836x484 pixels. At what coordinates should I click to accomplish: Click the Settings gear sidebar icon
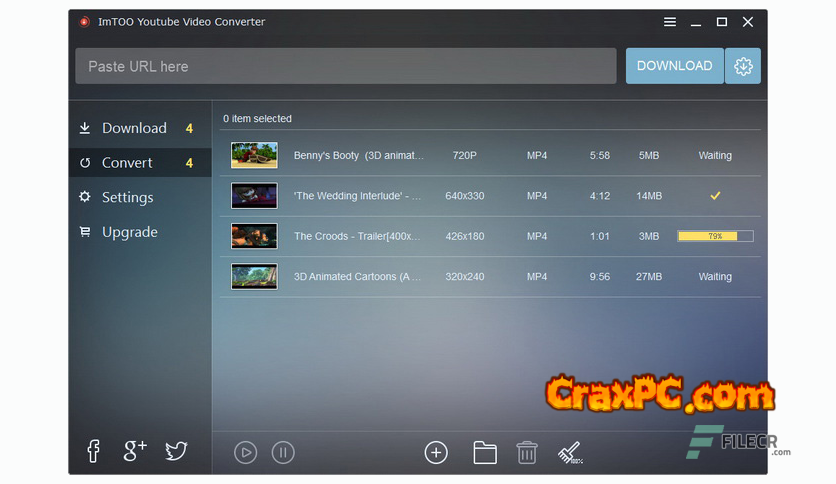pos(85,197)
